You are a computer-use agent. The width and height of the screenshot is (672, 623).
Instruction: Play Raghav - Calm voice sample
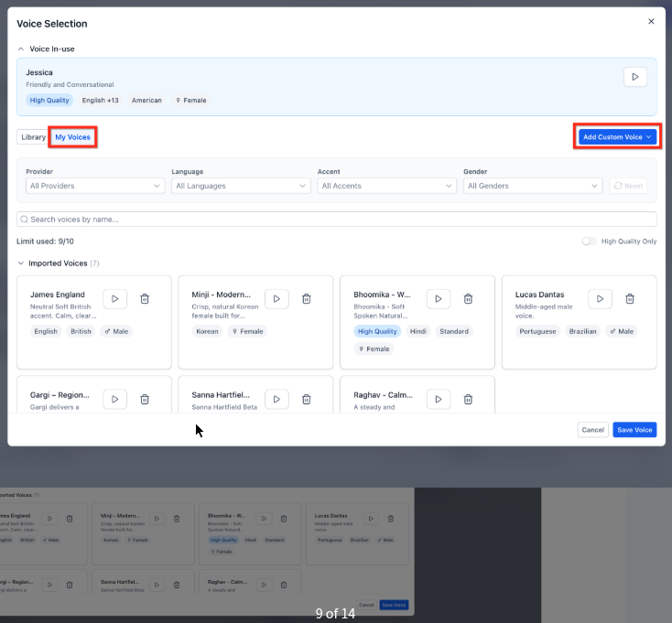[438, 399]
